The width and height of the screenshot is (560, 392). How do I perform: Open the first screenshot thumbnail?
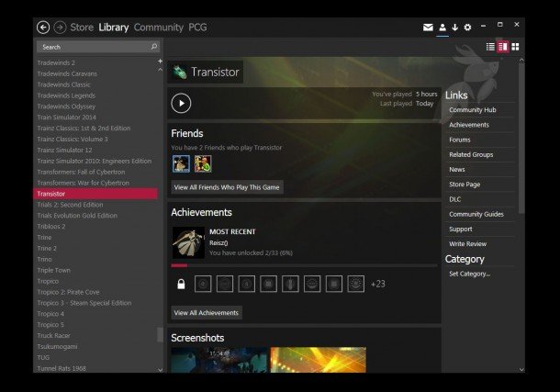click(x=218, y=360)
